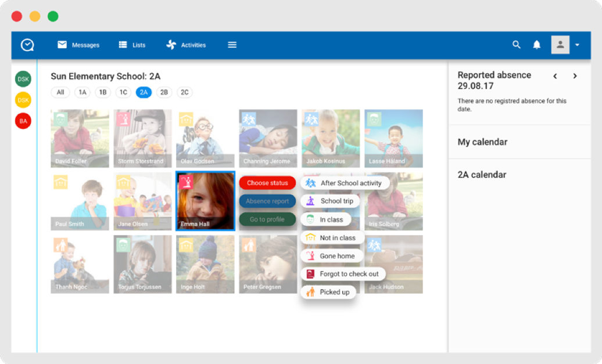Select the All classes filter chip
The image size is (602, 364).
tap(60, 92)
